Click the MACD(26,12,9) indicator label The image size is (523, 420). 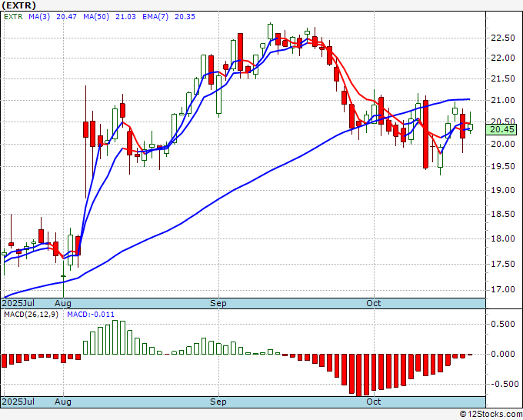tap(31, 315)
